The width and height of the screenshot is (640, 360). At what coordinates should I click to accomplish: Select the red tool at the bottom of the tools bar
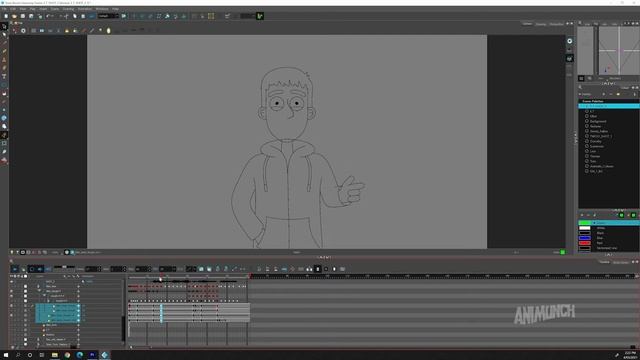click(x=4, y=160)
